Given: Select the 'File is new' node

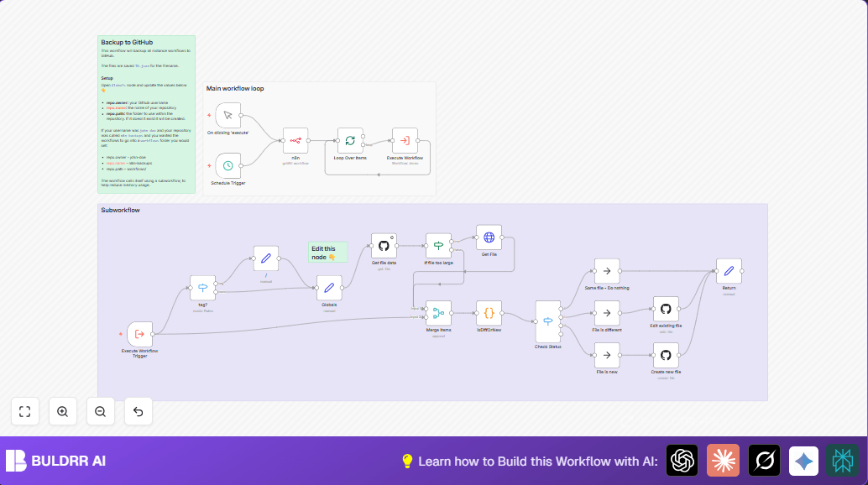Looking at the screenshot, I should click(607, 355).
